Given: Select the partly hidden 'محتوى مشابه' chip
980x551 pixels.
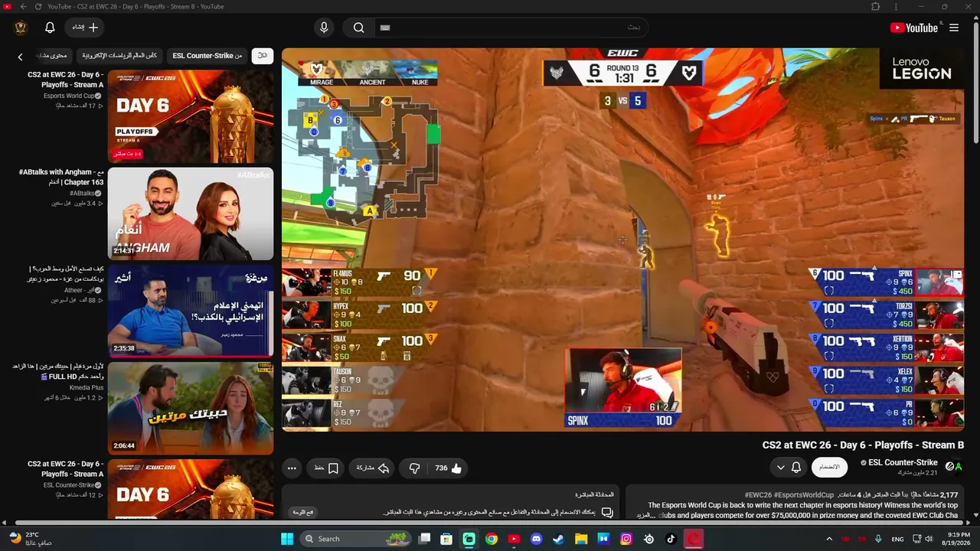Looking at the screenshot, I should (53, 56).
